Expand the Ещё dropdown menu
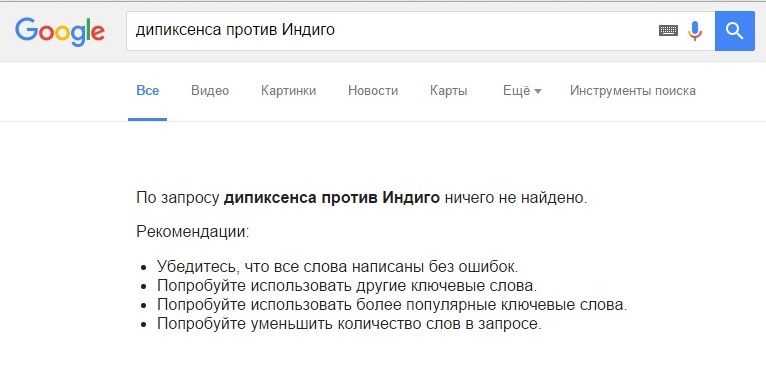 pyautogui.click(x=522, y=91)
